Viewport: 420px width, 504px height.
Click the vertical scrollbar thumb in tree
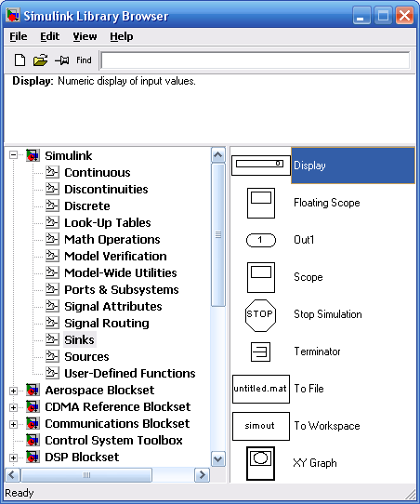(218, 235)
